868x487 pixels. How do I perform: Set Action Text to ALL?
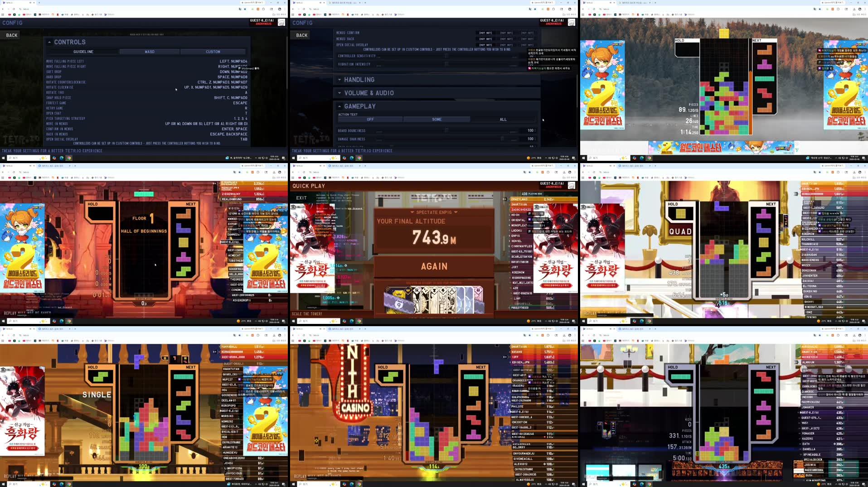(x=503, y=120)
